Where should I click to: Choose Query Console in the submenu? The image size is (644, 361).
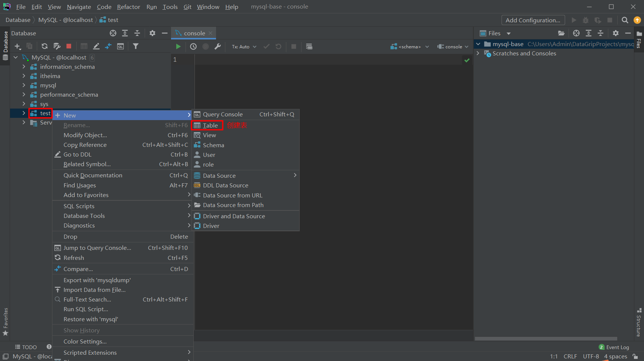click(245, 115)
